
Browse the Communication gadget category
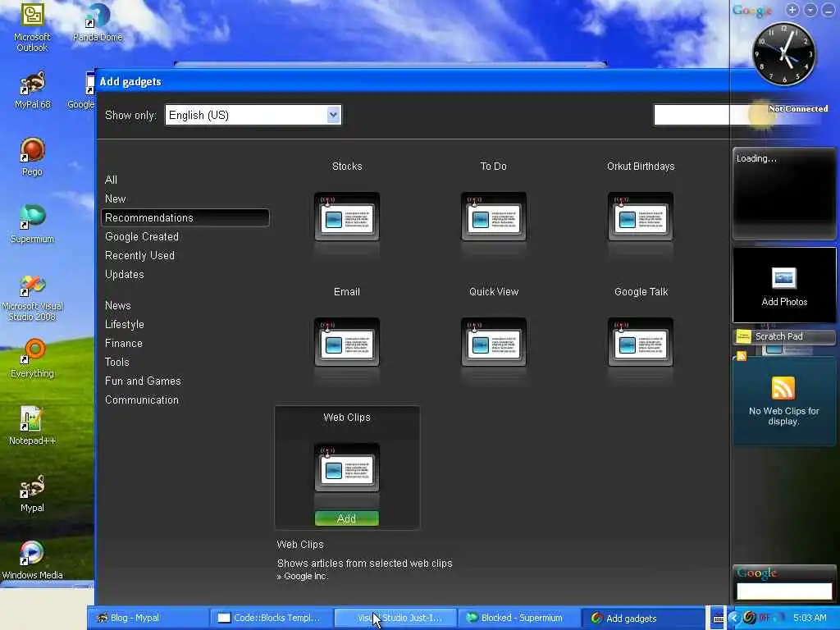click(x=141, y=399)
